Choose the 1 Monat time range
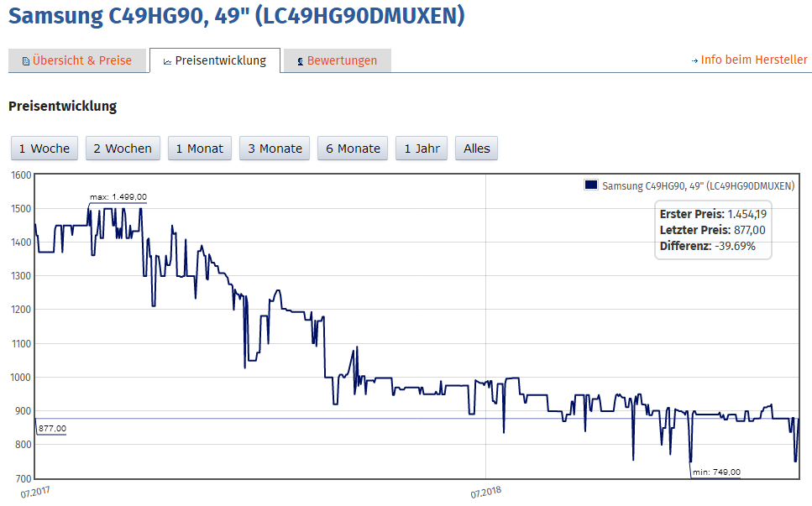 pos(199,149)
